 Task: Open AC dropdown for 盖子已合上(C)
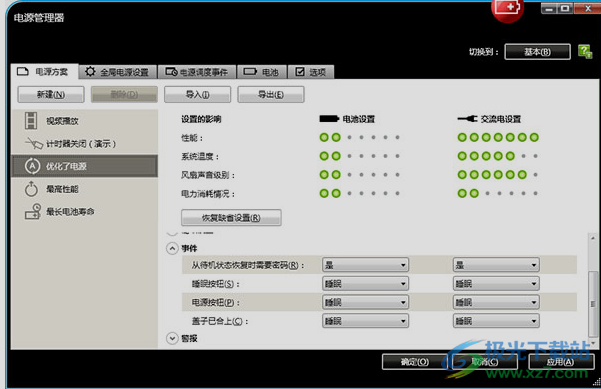pyautogui.click(x=496, y=321)
